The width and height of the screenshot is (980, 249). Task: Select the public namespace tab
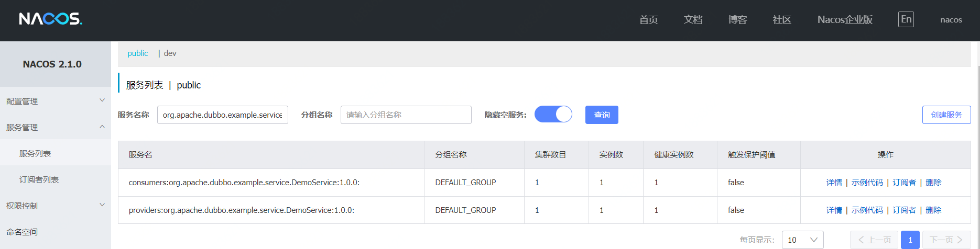coord(137,53)
